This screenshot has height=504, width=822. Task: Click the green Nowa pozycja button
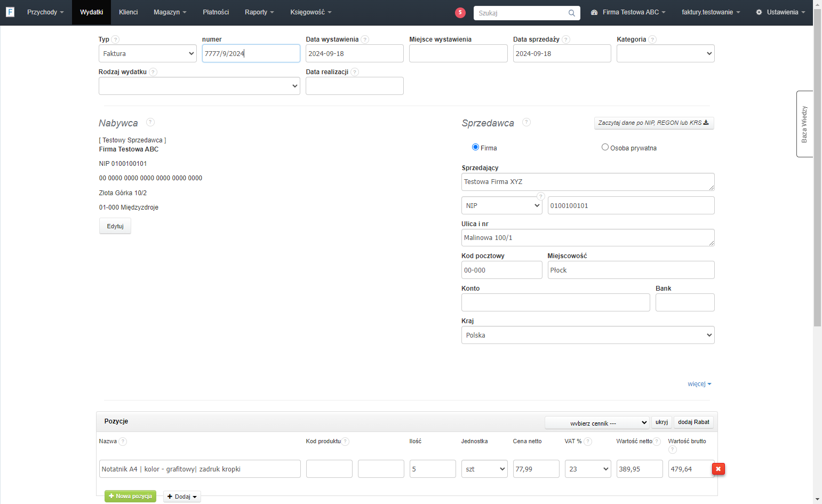[x=130, y=497]
